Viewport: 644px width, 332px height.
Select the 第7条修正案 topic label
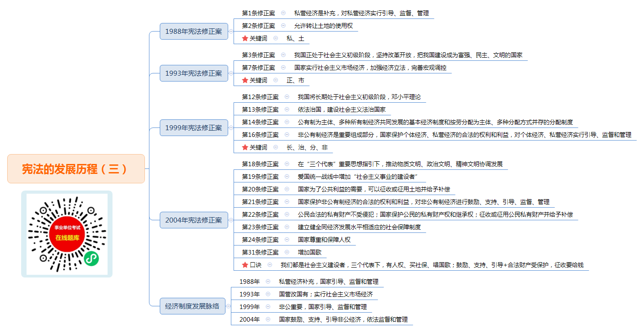pos(258,68)
